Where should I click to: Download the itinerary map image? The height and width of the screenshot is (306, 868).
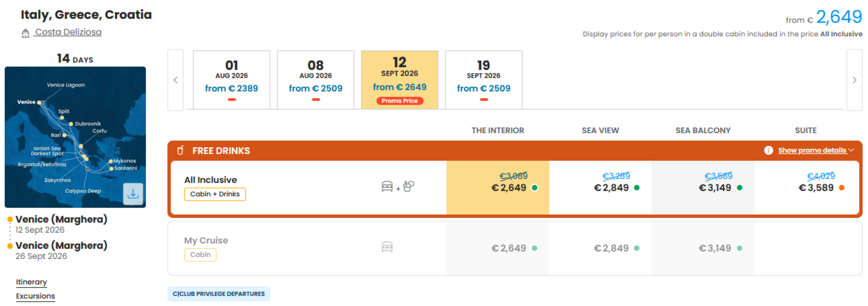pos(133,194)
